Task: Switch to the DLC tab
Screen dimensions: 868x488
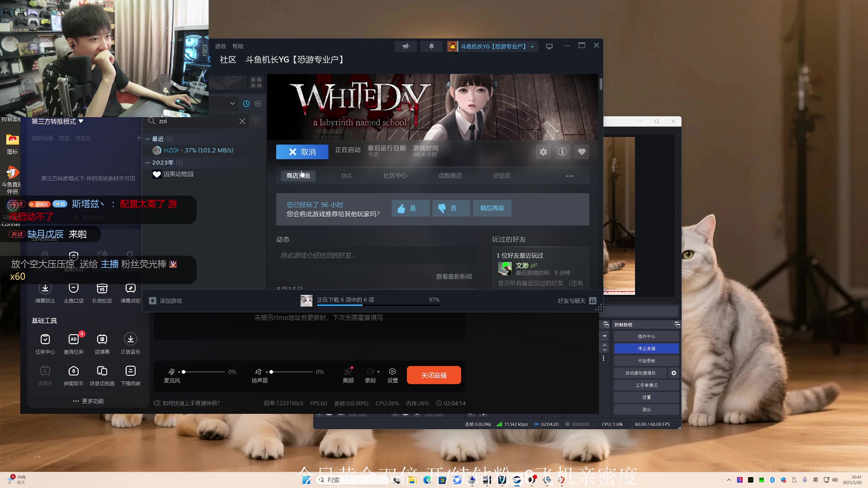Action: 347,176
